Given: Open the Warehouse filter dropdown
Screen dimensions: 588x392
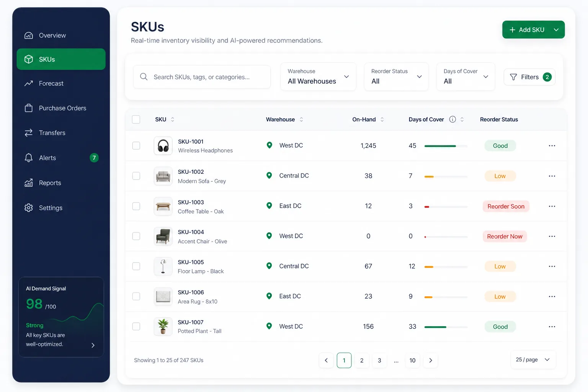Looking at the screenshot, I should [318, 77].
